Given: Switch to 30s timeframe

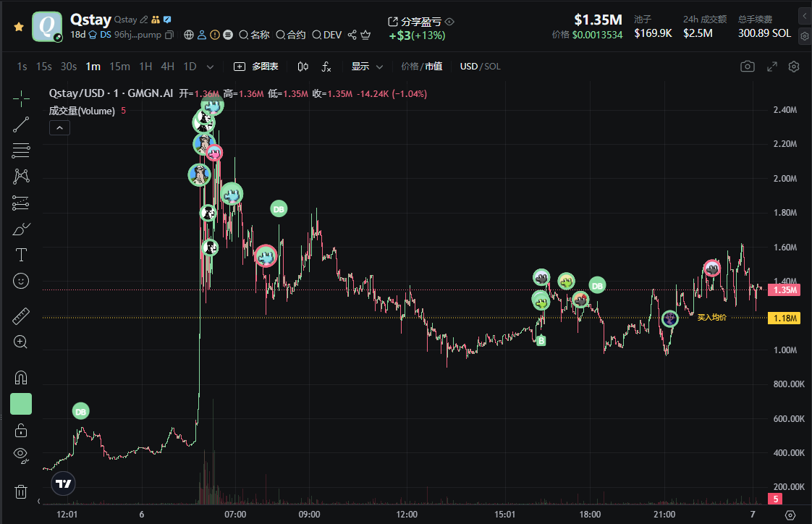Looking at the screenshot, I should 68,67.
